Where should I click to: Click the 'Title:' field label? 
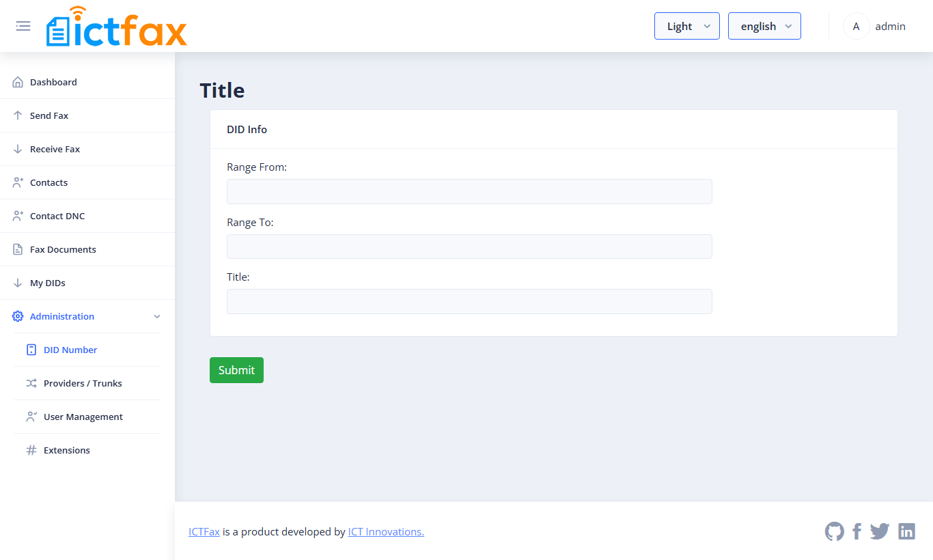(x=238, y=277)
